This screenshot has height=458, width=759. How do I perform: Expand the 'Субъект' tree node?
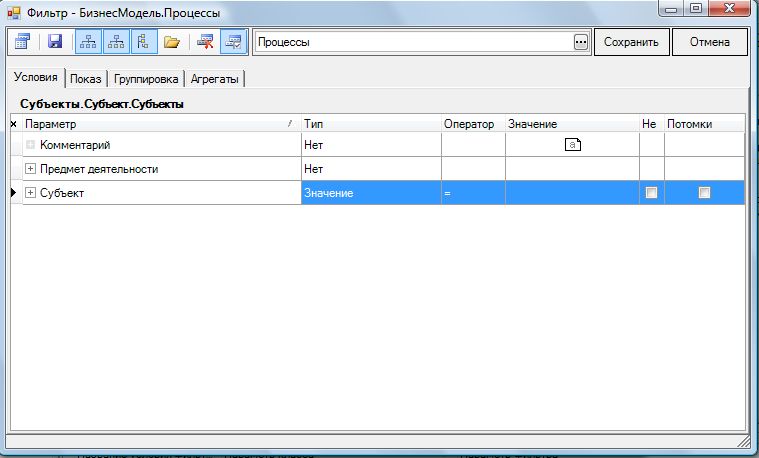(x=30, y=193)
